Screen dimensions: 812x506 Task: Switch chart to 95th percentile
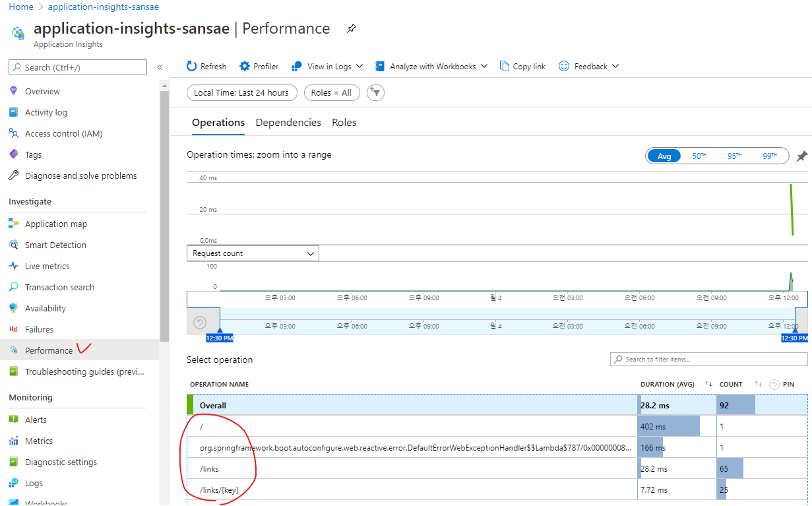734,156
